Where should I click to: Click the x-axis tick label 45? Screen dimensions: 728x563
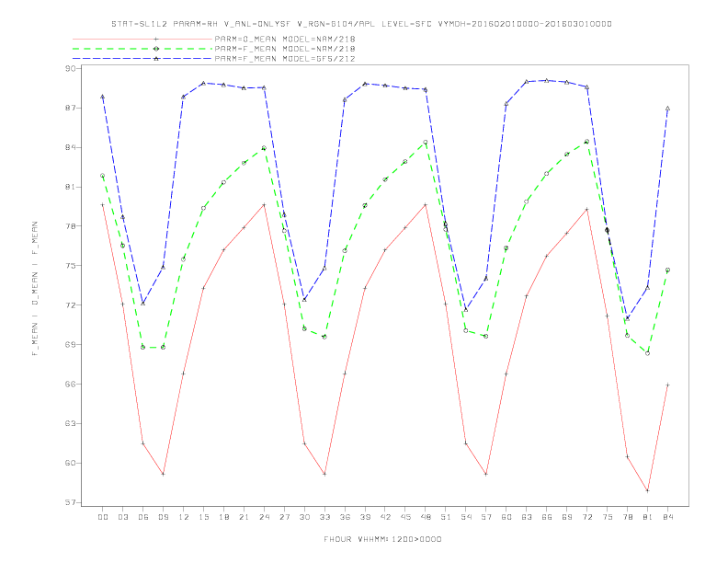(405, 517)
